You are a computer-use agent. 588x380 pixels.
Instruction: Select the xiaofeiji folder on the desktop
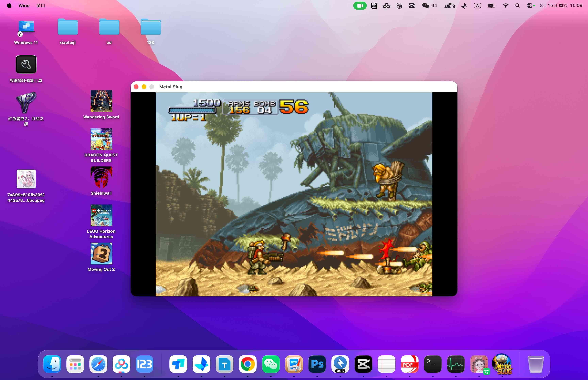coord(68,27)
